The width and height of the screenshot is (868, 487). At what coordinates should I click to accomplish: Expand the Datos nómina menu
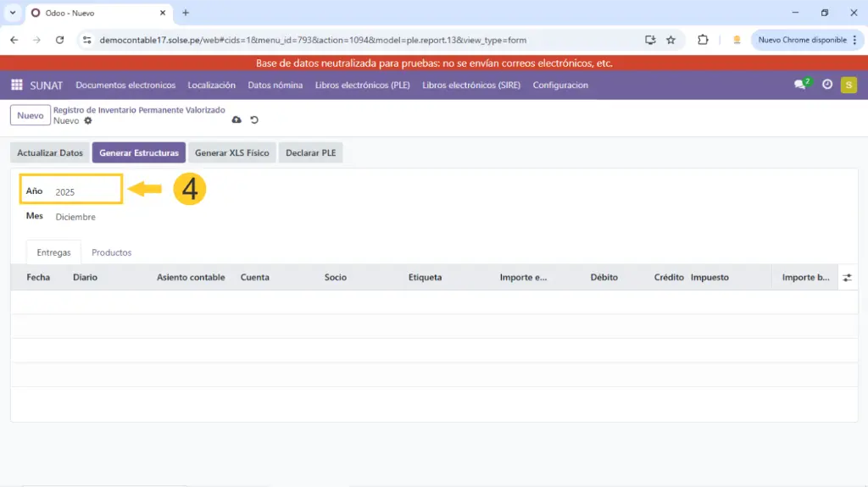(x=275, y=85)
